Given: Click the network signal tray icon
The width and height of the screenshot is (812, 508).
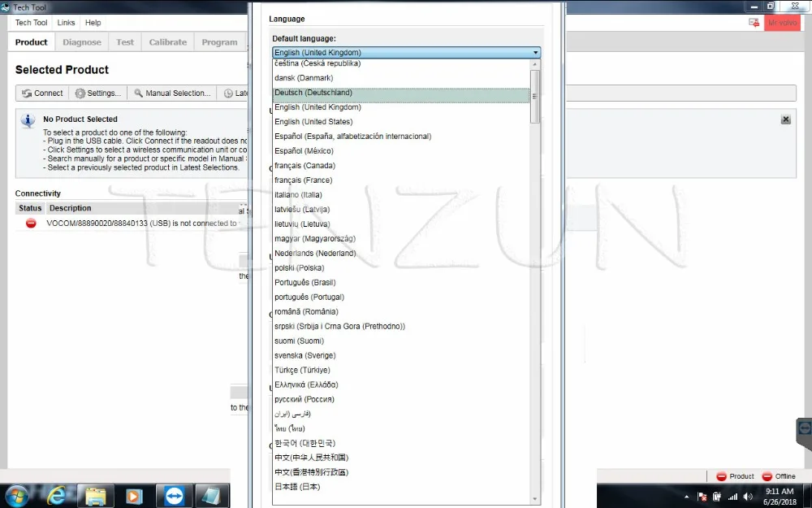Looking at the screenshot, I should tap(732, 497).
